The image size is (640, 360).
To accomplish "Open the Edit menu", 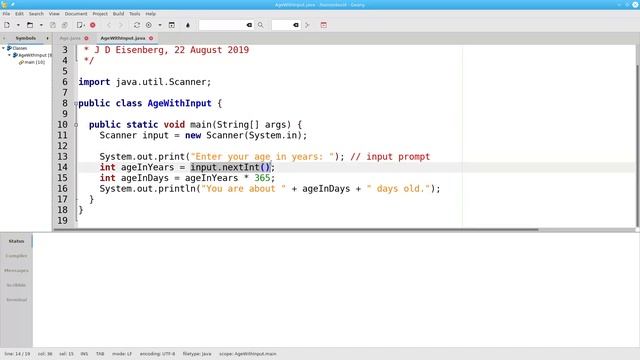I will [19, 13].
